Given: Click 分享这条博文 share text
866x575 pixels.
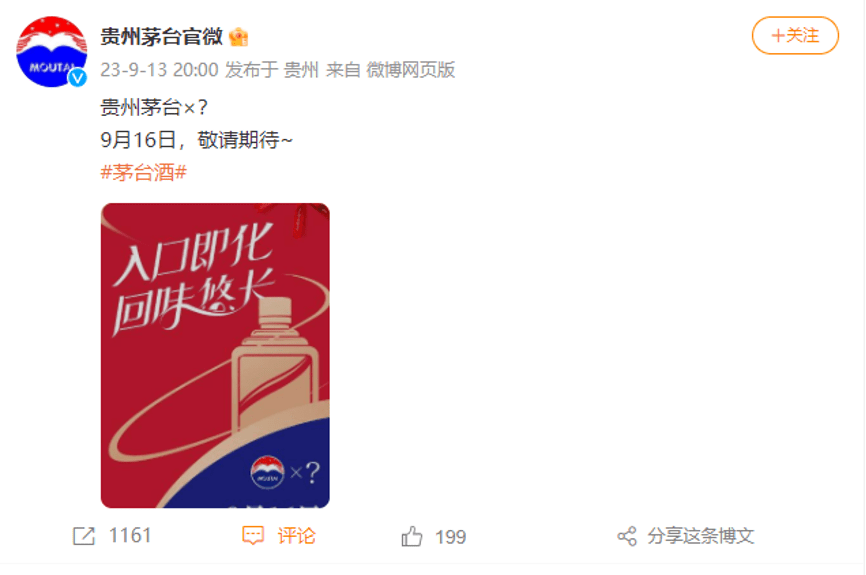Looking at the screenshot, I should [701, 536].
